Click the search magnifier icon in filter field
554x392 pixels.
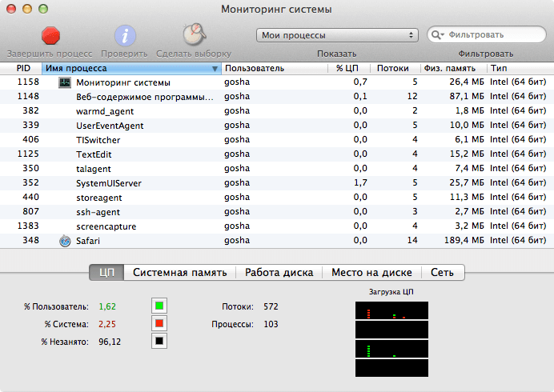pos(437,35)
